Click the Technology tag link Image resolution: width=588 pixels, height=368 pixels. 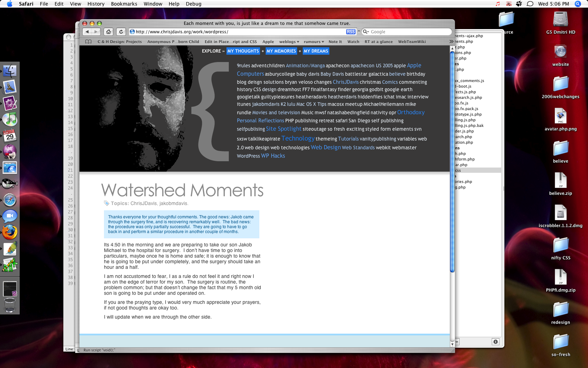pyautogui.click(x=298, y=138)
